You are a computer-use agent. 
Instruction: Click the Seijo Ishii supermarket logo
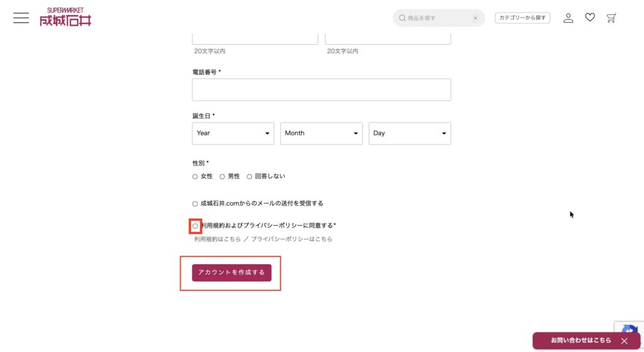(x=65, y=17)
